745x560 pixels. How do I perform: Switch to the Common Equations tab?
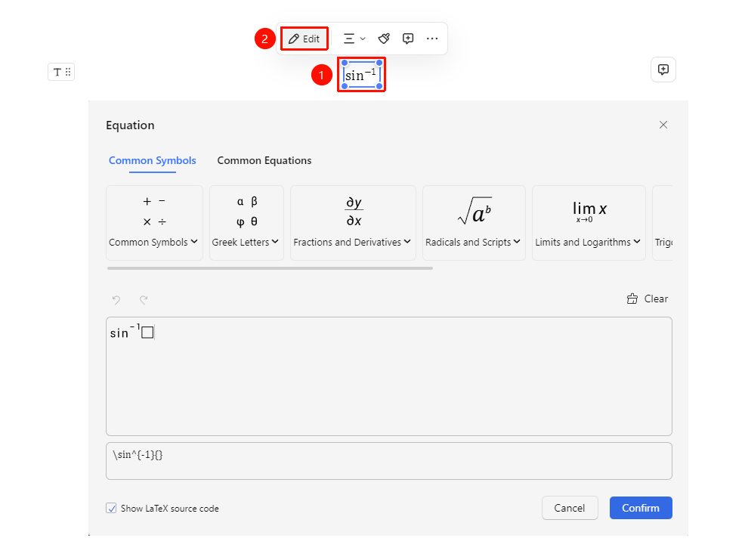tap(264, 161)
